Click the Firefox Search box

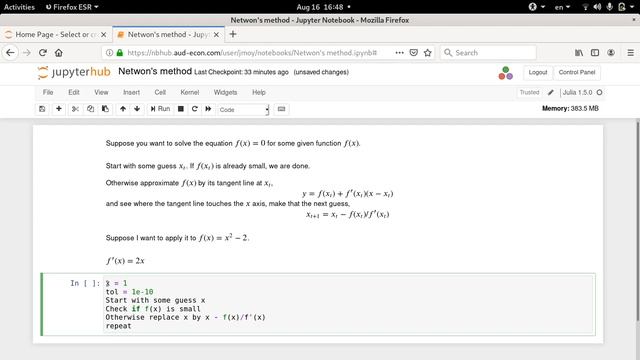(x=488, y=53)
